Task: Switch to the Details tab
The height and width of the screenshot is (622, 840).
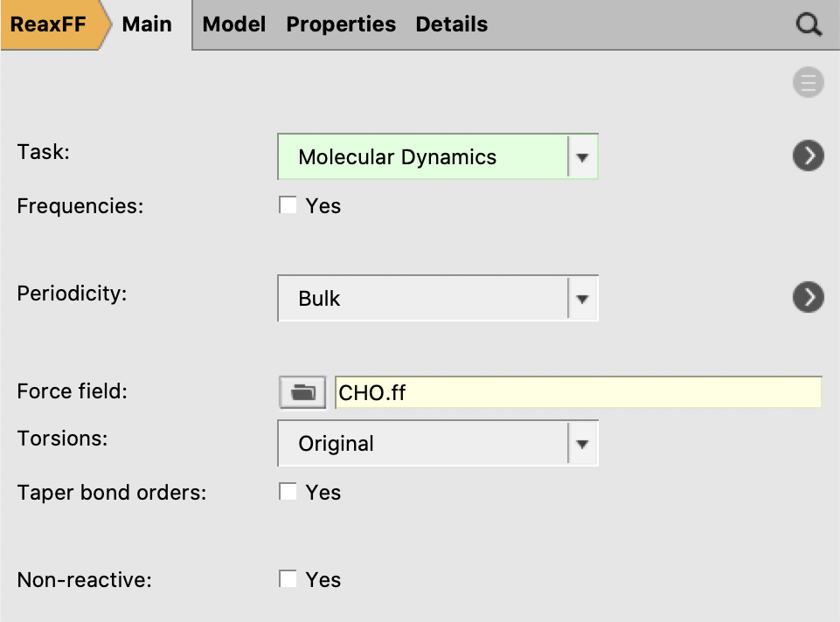Action: (451, 24)
